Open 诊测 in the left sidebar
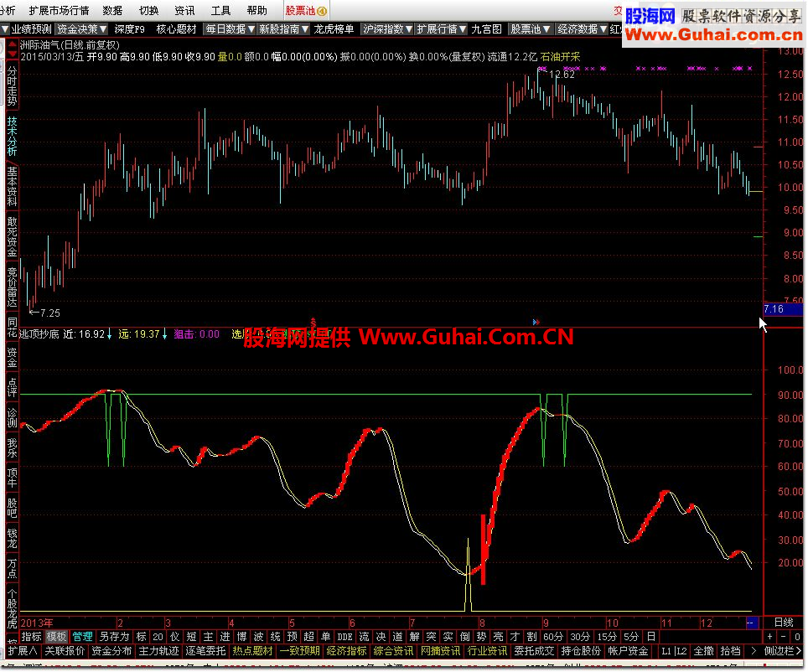 click(x=12, y=417)
